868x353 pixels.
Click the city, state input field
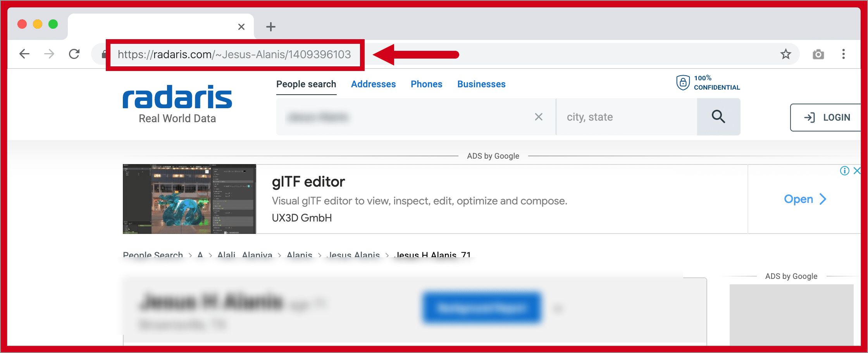coord(627,117)
